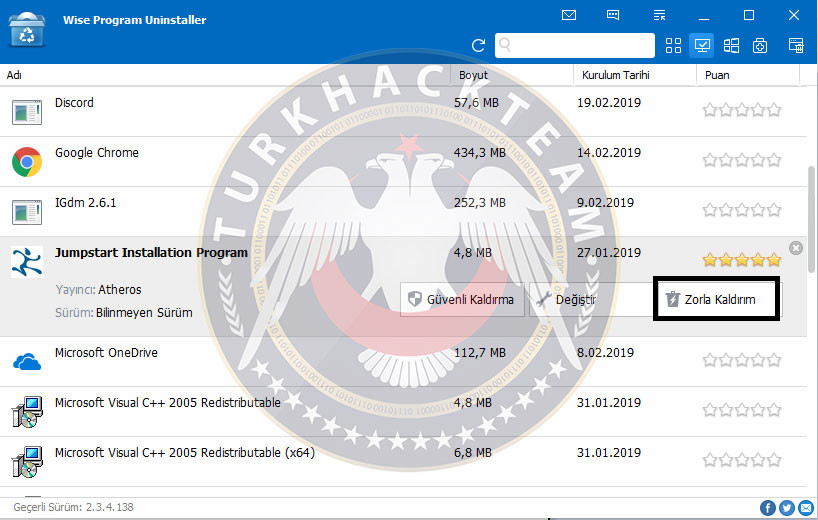Click the Yayıncı: Atheros publisher text

click(x=98, y=289)
